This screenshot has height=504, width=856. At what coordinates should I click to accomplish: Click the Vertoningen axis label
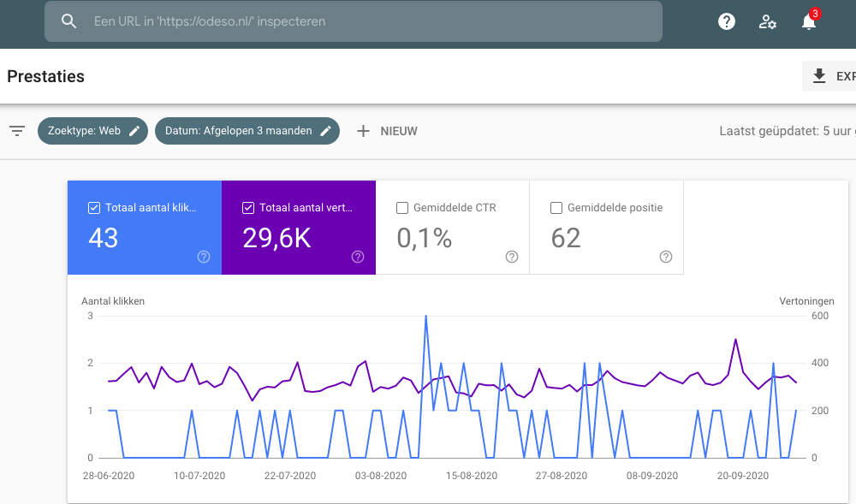(806, 301)
